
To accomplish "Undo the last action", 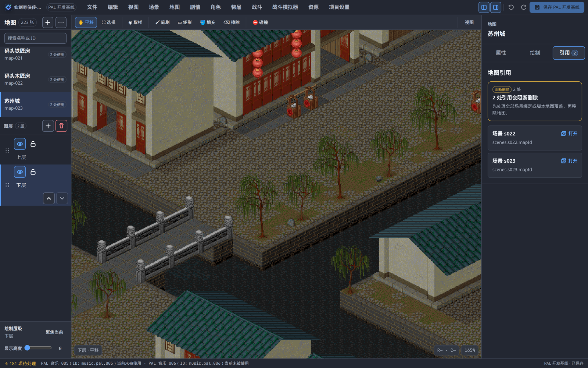I will (x=511, y=7).
